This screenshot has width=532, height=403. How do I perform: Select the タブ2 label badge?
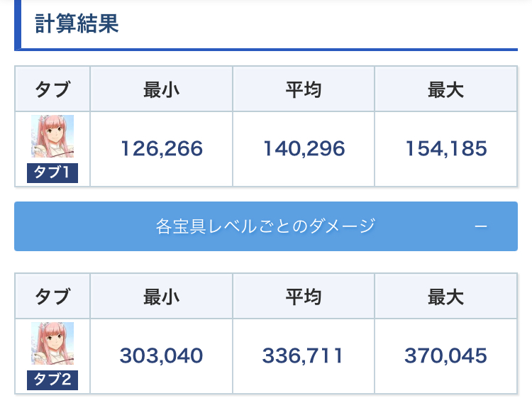52,380
